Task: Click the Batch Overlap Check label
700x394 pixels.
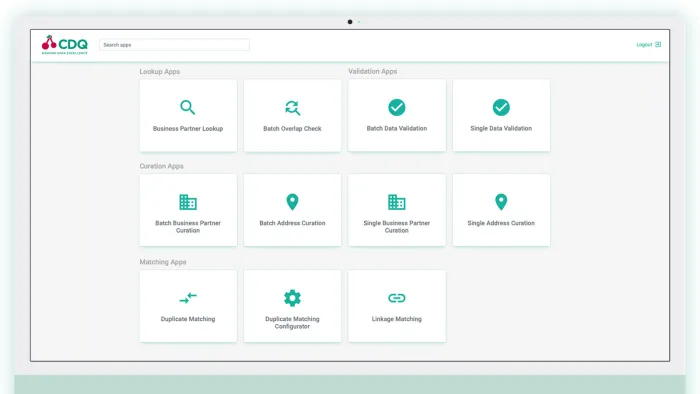Action: [292, 129]
